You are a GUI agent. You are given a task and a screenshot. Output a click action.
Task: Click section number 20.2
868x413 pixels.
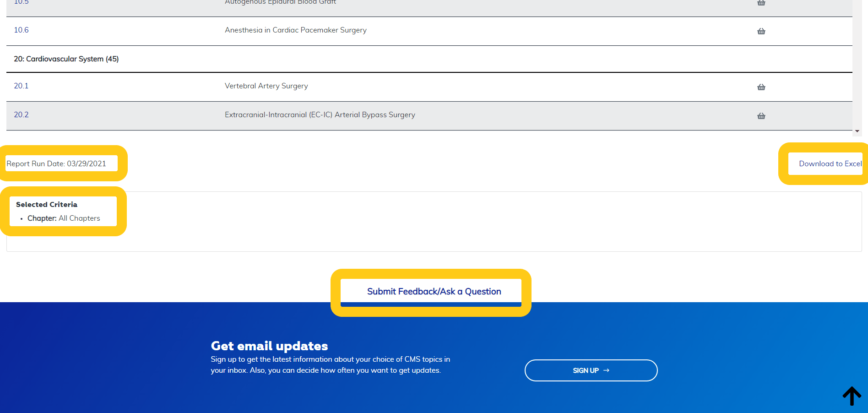21,115
